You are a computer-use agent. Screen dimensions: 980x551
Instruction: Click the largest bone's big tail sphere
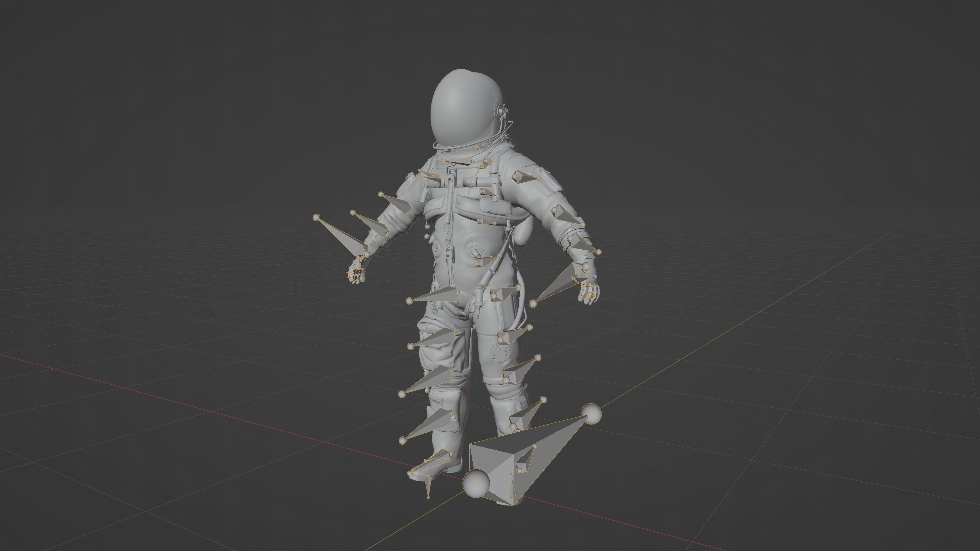(591, 414)
